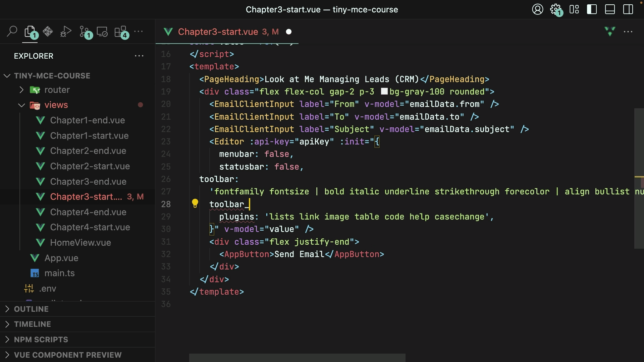Open Chapter4-end.vue file
The image size is (644, 362).
88,212
